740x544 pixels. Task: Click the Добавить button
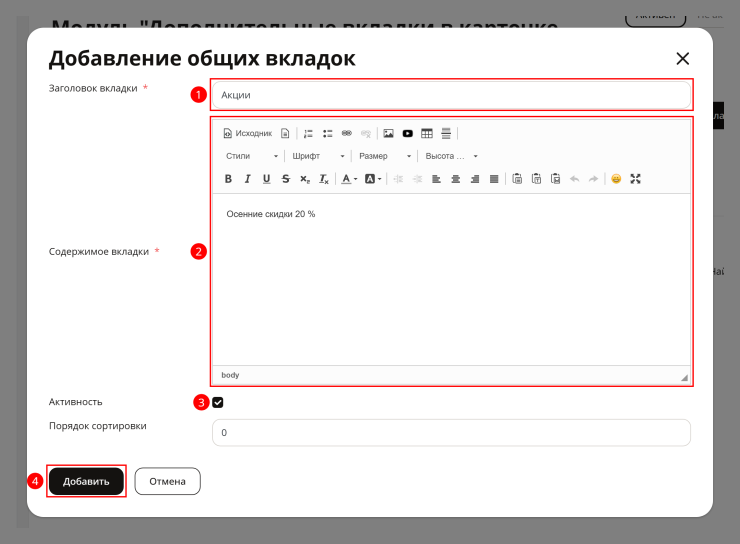click(x=86, y=481)
